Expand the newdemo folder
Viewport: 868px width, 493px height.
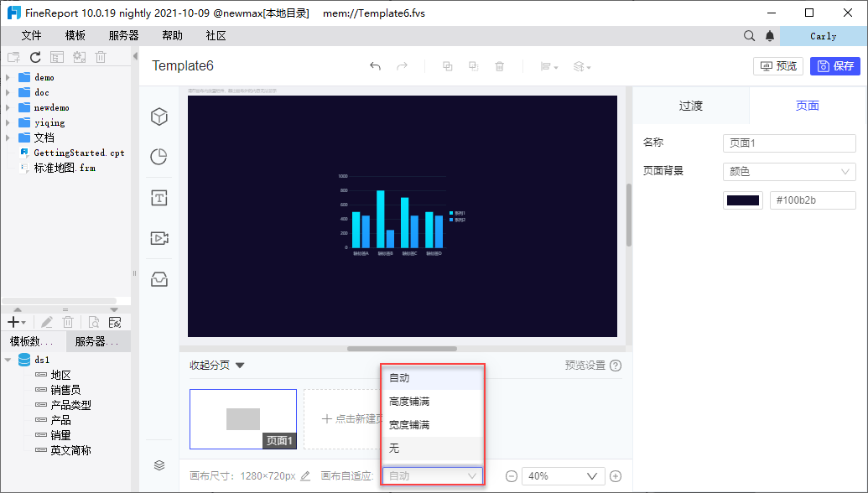[8, 107]
